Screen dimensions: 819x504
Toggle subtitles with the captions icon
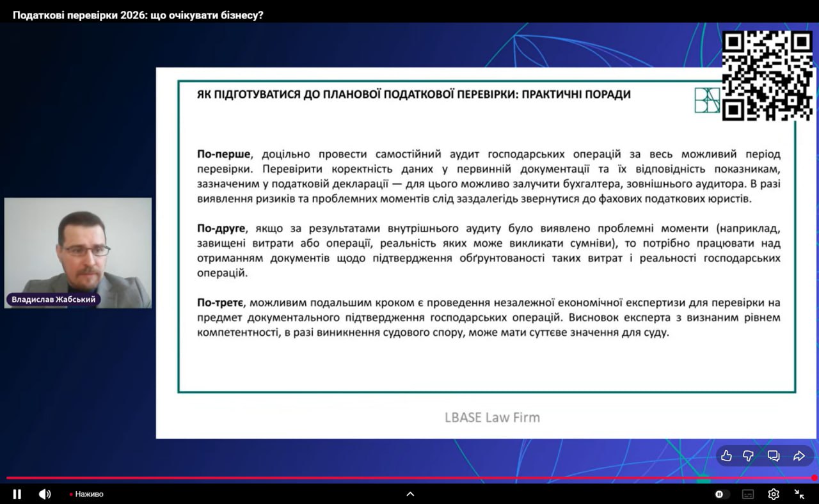point(748,494)
